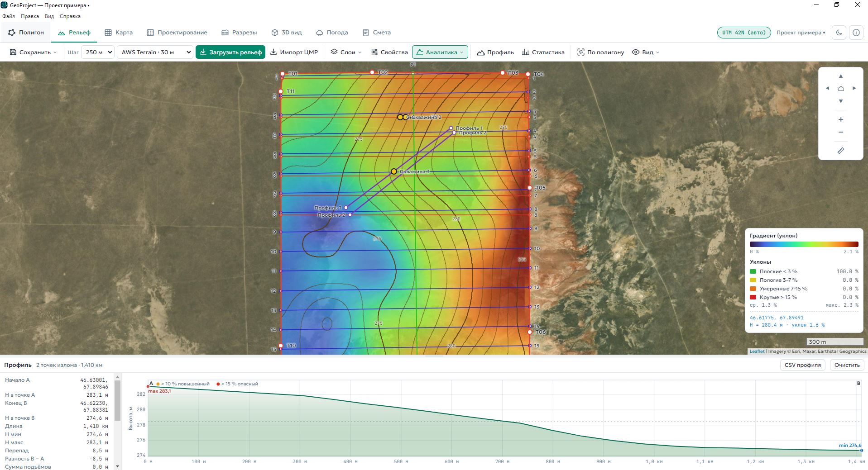Click the UTM 42N (авто) badge
Screen dimensions: 868x470
click(744, 33)
